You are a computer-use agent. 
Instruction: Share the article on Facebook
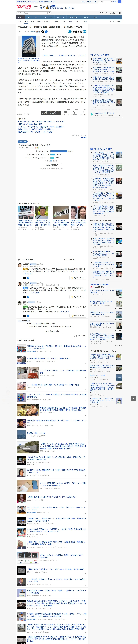tap(46, 32)
